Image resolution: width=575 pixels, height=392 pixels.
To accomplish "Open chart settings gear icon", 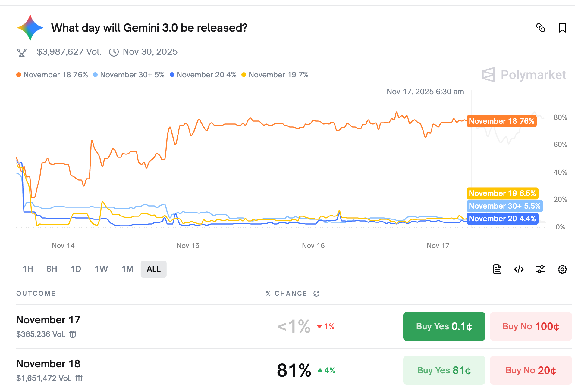I will 562,269.
